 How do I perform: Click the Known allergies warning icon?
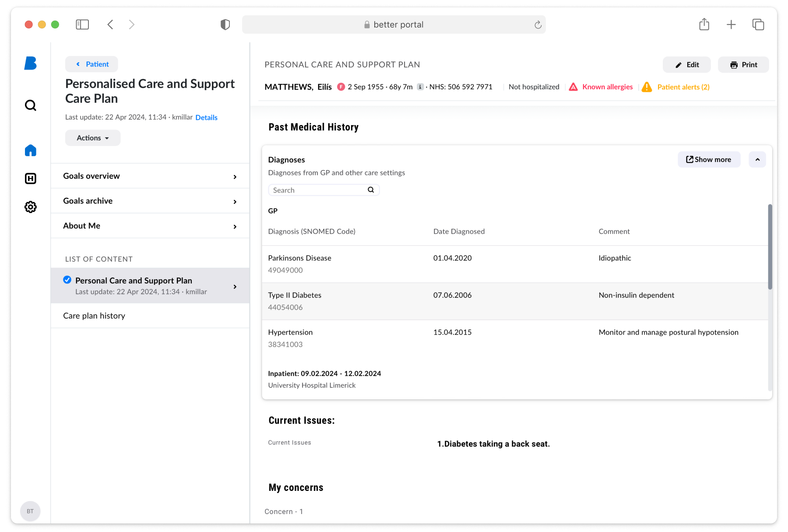coord(573,87)
